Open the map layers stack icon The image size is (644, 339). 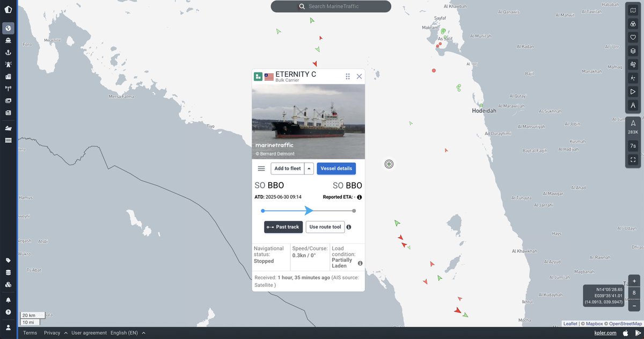click(x=633, y=51)
